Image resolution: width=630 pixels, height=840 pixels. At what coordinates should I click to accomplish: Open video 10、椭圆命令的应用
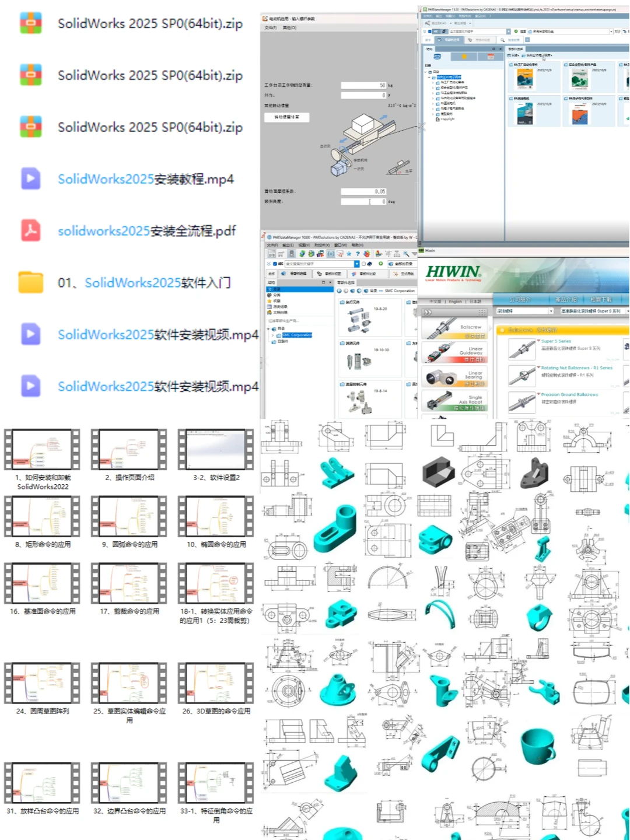click(x=216, y=517)
